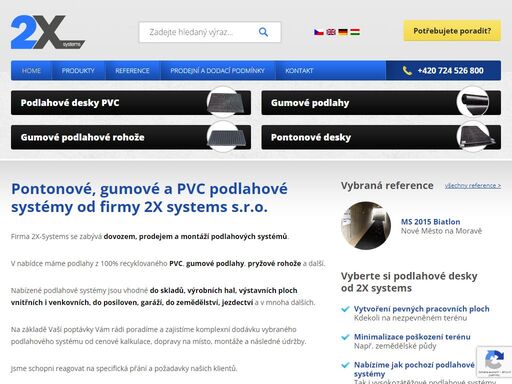This screenshot has height=384, width=512.
Task: Open the KONTAKT menu item
Action: click(x=299, y=71)
